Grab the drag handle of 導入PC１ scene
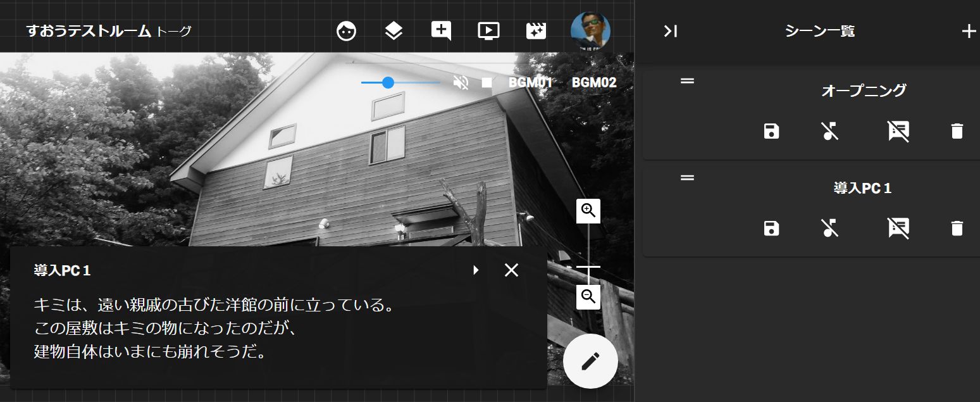 tap(687, 178)
